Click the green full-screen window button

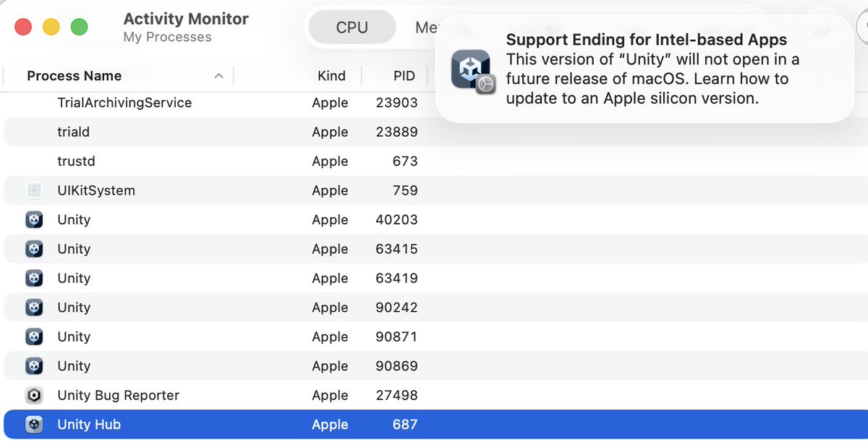[x=79, y=27]
